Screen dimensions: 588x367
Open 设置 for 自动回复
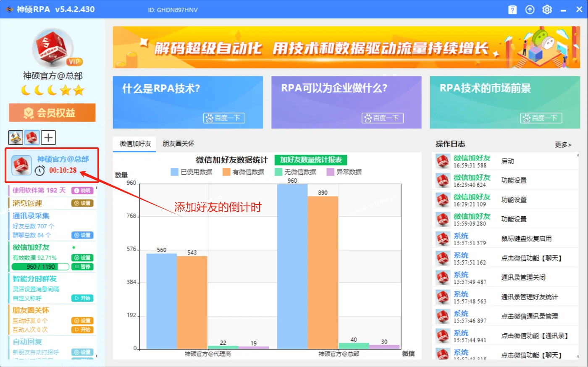pyautogui.click(x=82, y=352)
